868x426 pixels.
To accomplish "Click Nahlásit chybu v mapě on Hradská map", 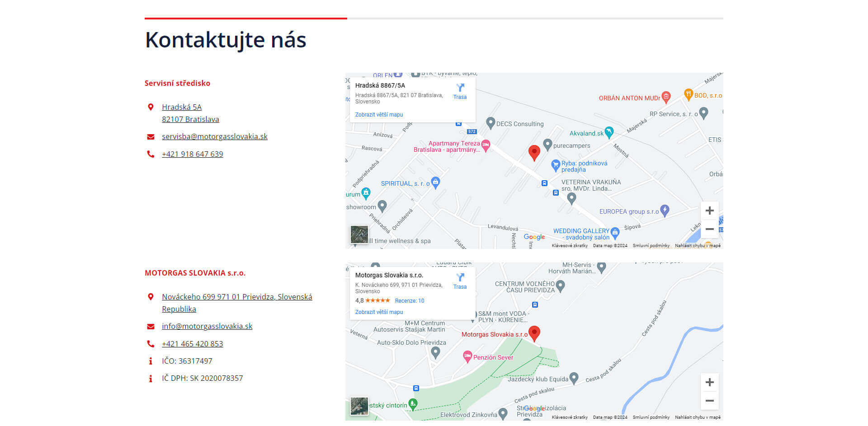I will pos(698,246).
